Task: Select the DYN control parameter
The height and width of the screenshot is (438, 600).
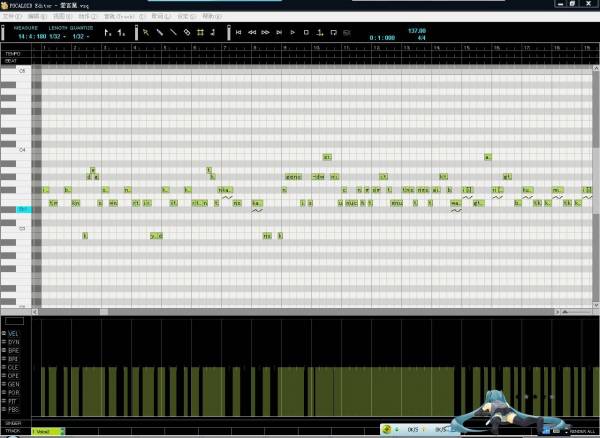Action: pyautogui.click(x=13, y=342)
